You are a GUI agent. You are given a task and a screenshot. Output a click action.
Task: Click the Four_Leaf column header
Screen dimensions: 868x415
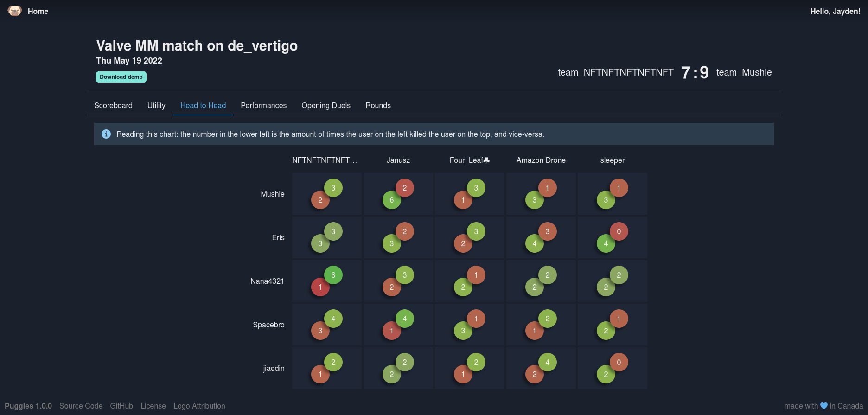click(x=469, y=160)
